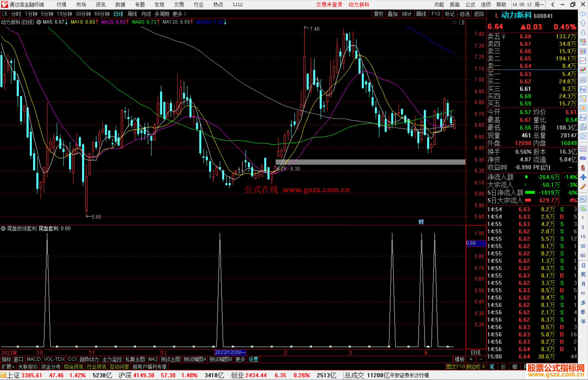Toggle indicator circle next to 动力新科(日线)
The width and height of the screenshot is (588, 380).
[x=39, y=22]
